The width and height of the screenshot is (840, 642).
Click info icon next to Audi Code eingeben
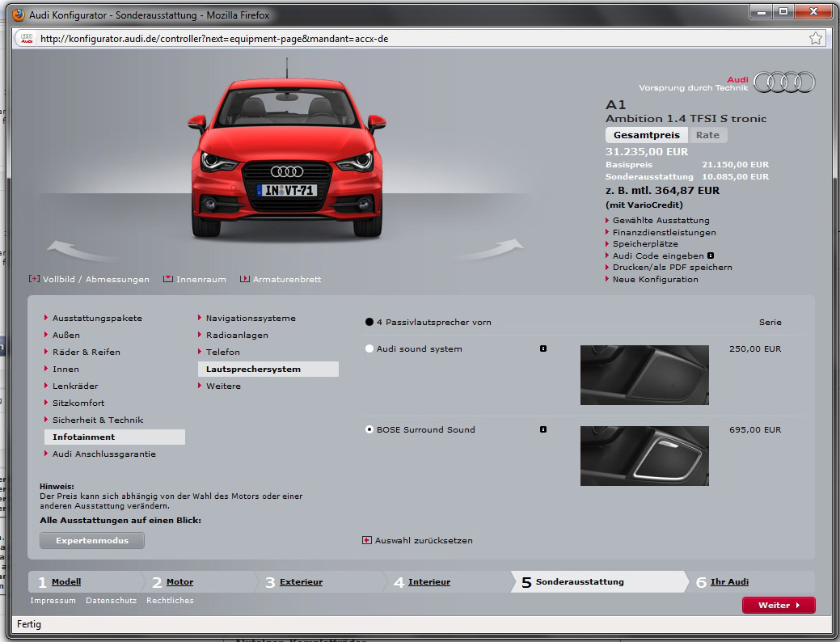coord(711,256)
